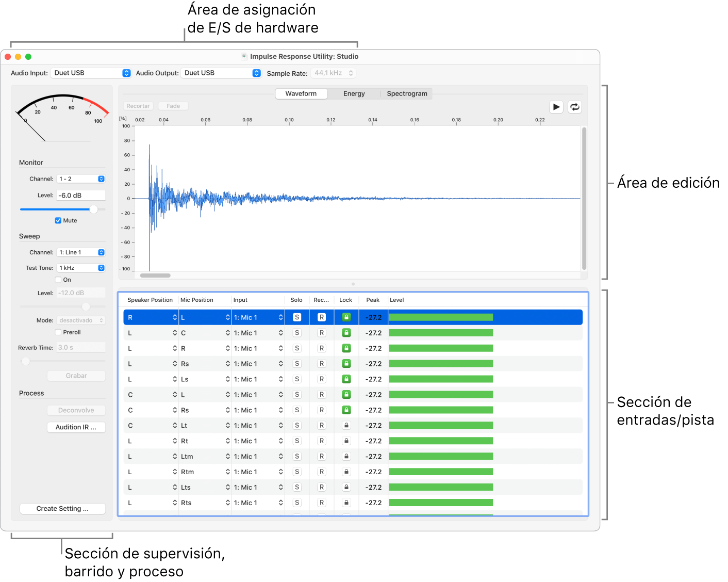The image size is (728, 582).
Task: Toggle lock icon on L / Lts row
Action: click(x=346, y=488)
